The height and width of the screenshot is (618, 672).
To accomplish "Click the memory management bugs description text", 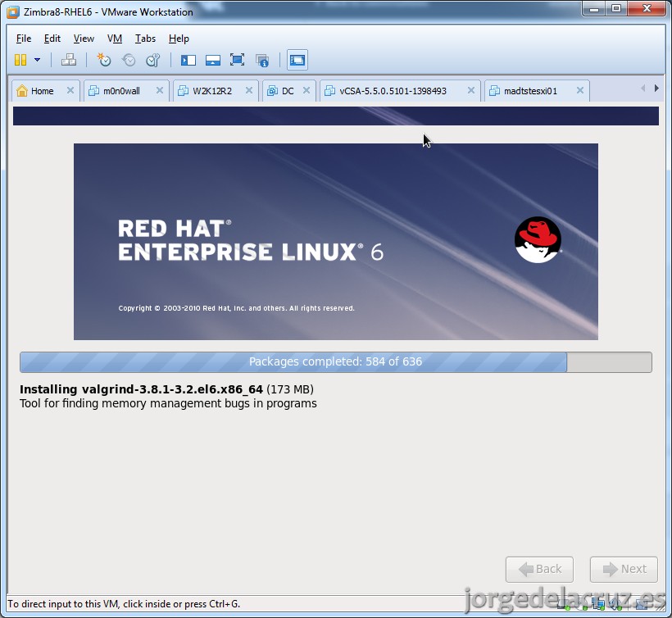I will (x=168, y=403).
